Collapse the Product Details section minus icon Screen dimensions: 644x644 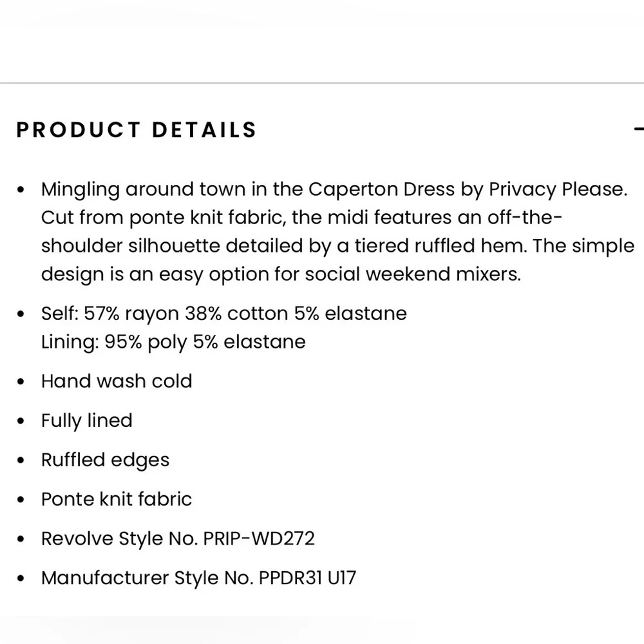pyautogui.click(x=639, y=129)
